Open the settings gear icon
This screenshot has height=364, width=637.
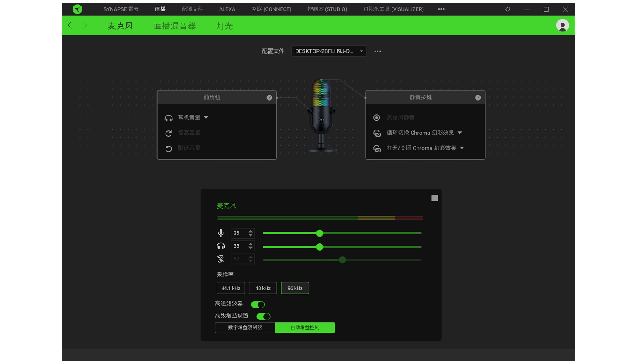(x=507, y=9)
